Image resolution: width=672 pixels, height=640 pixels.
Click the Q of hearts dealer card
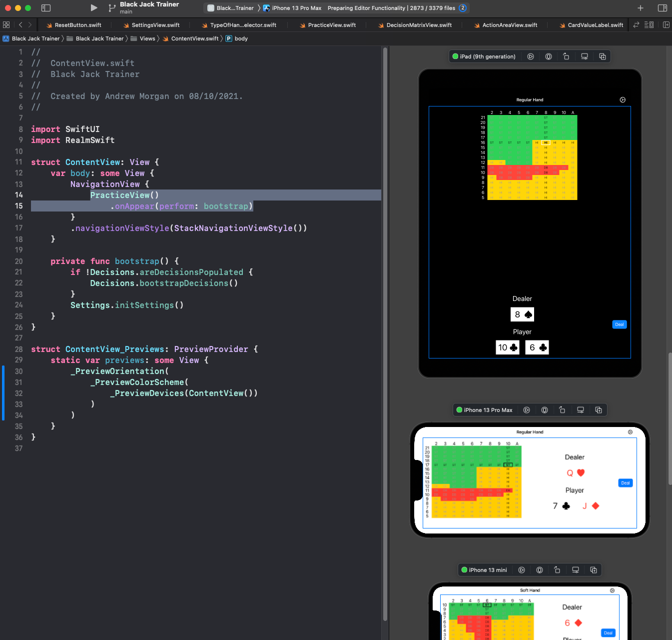pos(575,473)
